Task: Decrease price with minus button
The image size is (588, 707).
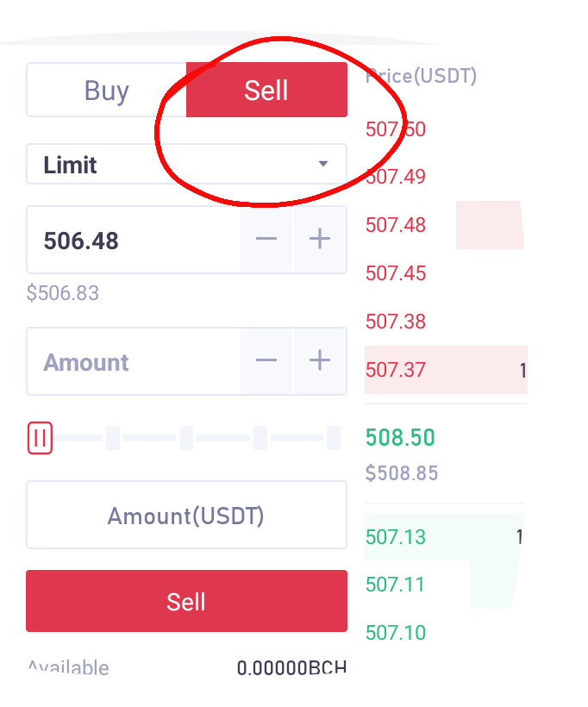Action: pyautogui.click(x=266, y=239)
